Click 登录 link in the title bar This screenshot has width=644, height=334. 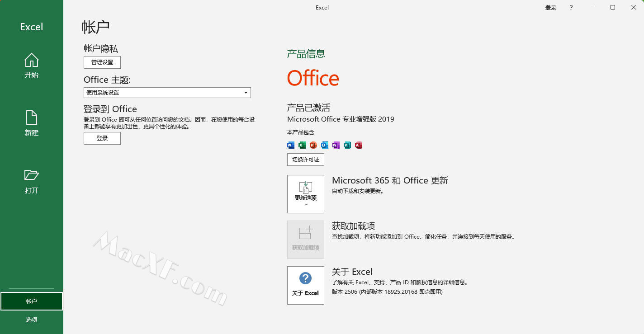point(551,8)
